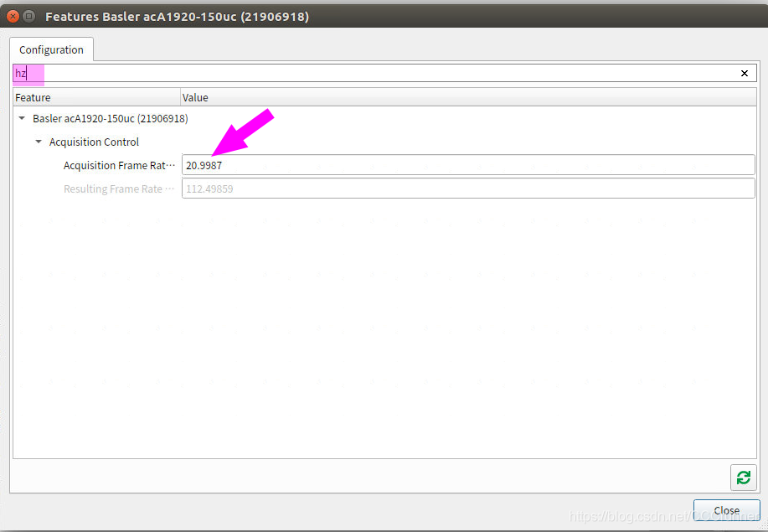Screen dimensions: 768x532
Task: Select the Acquisition Frame Rate feature label
Action: coord(119,166)
